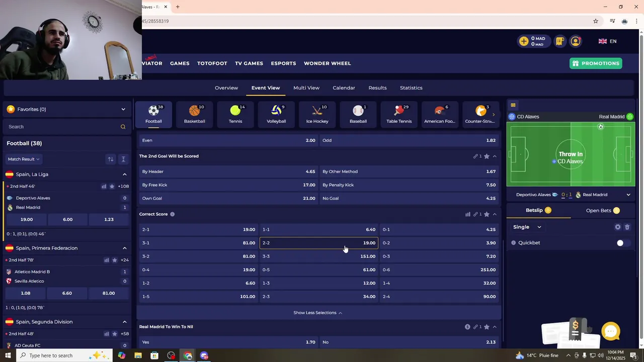Viewport: 644px width, 362px height.
Task: Open betslip settings gear icon
Action: click(618, 227)
